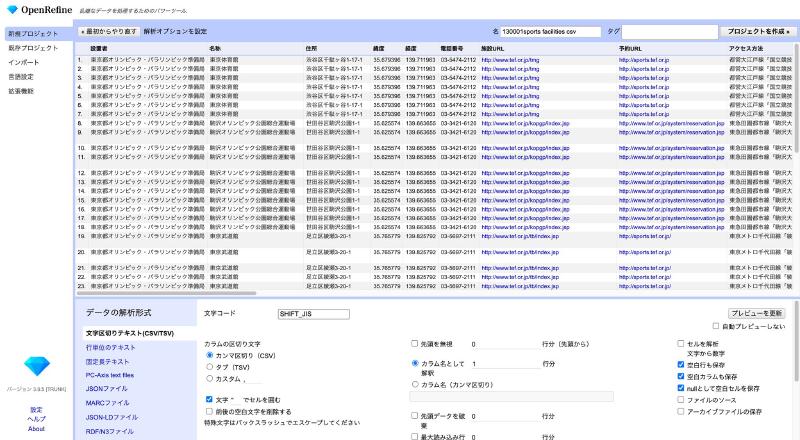The width and height of the screenshot is (800, 440).
Task: Enable 前後の空白文字を削除する
Action: click(209, 411)
